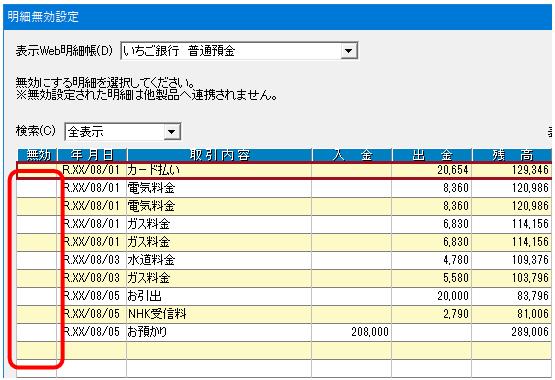
Task: Click the 明細無効設定 window title
Action: (43, 17)
